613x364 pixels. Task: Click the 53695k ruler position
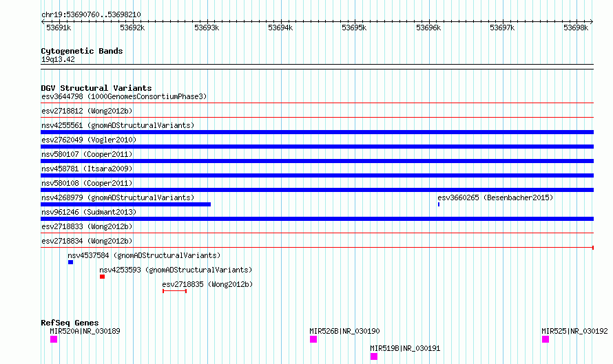point(354,28)
